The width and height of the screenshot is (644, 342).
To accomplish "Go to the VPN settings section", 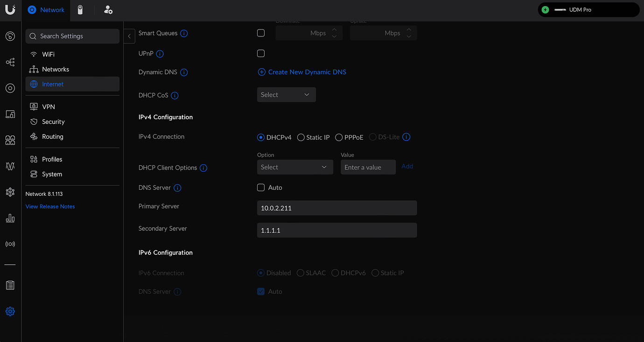I will click(48, 107).
